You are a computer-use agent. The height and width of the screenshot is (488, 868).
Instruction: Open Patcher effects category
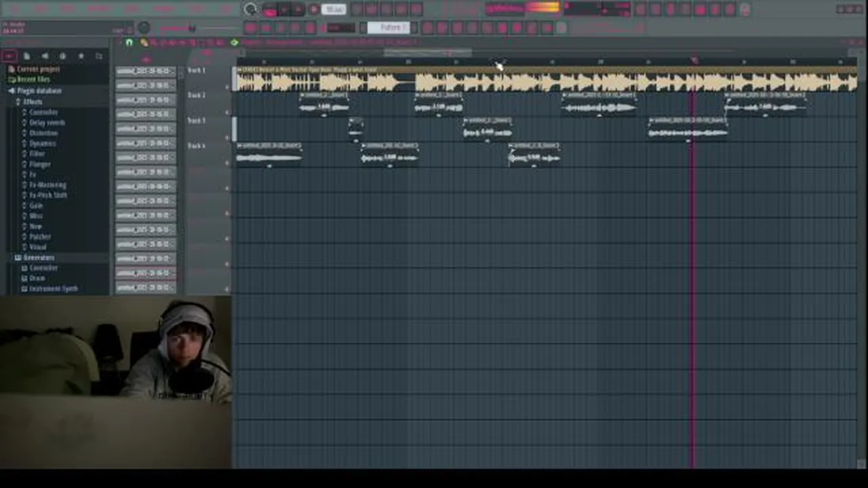pos(39,237)
